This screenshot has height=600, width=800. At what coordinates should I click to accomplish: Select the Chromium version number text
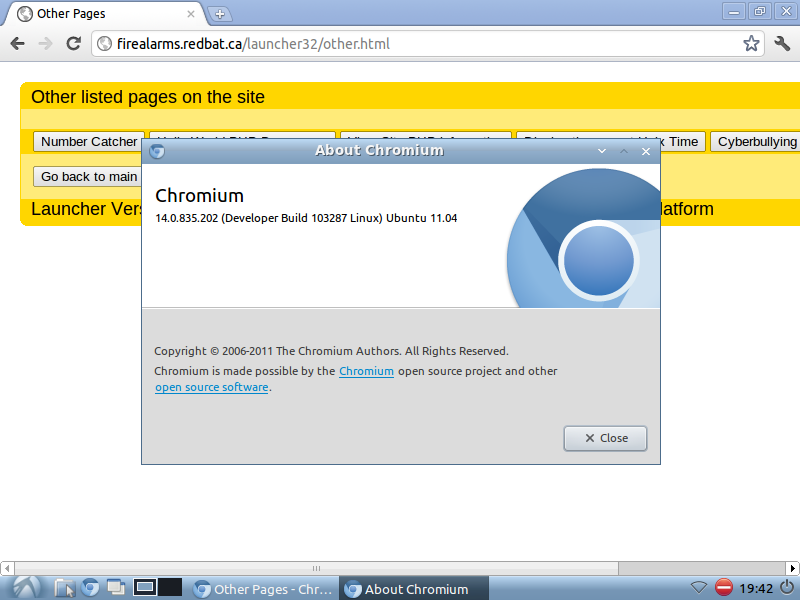(x=306, y=218)
